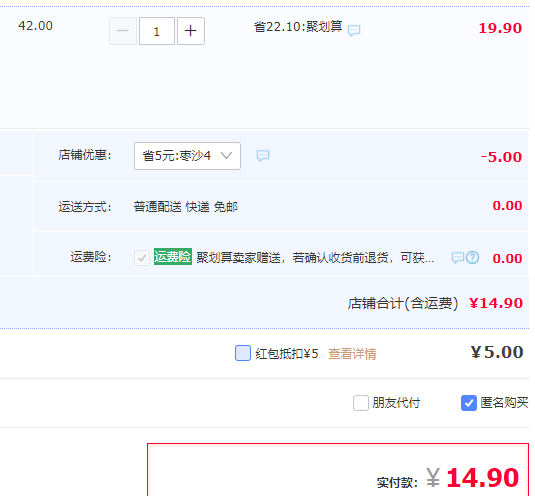Click the minus quantity stepper button

click(123, 31)
